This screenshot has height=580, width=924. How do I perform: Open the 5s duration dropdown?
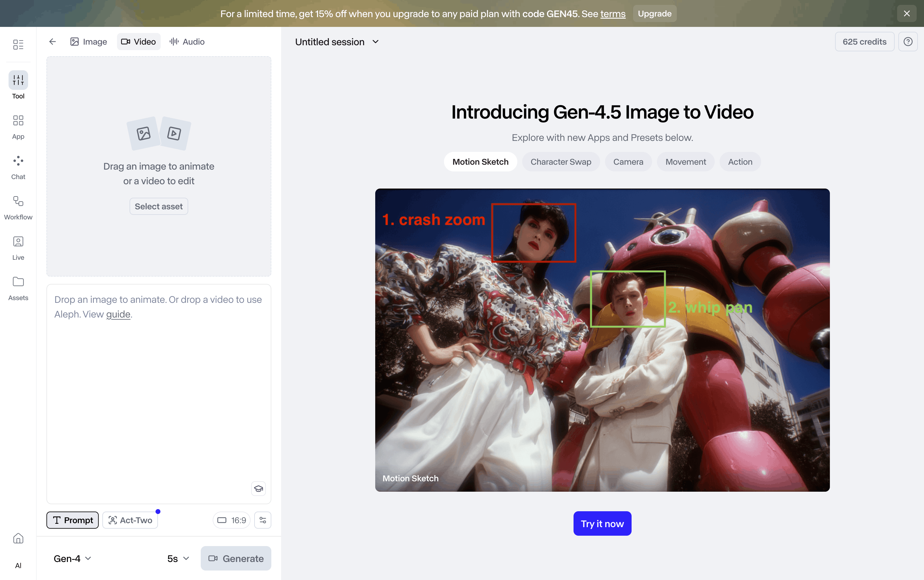[178, 559]
